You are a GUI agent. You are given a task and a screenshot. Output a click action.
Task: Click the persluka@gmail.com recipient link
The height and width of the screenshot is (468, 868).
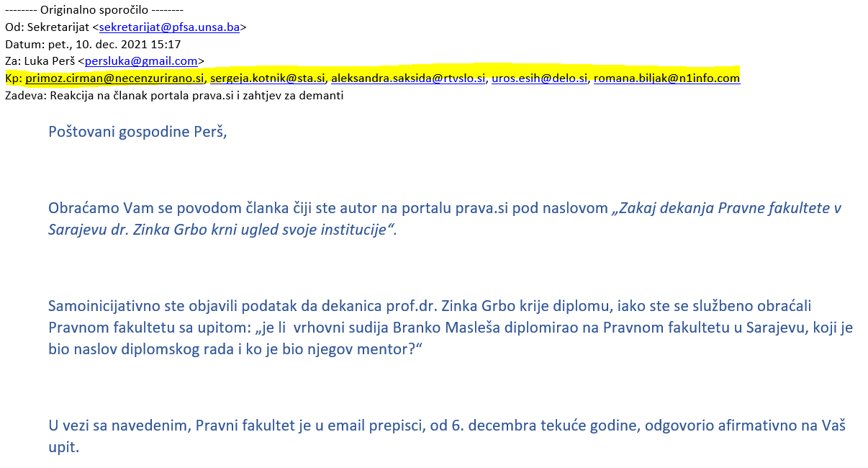pyautogui.click(x=141, y=61)
